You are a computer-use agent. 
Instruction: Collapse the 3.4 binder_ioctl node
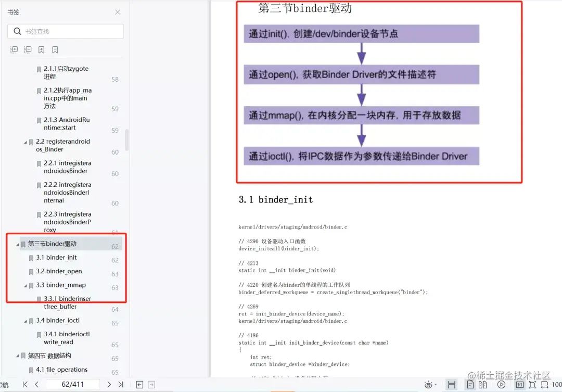[x=25, y=321]
